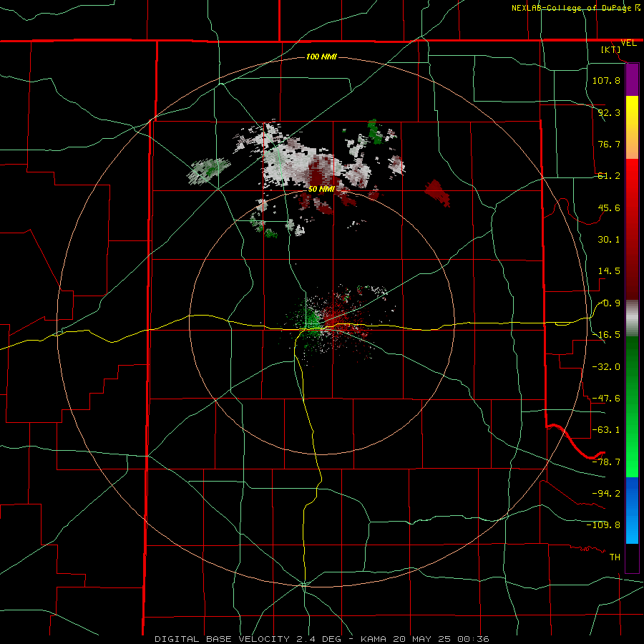Click the VEL legend title
This screenshot has width=644, height=644.
pos(628,43)
